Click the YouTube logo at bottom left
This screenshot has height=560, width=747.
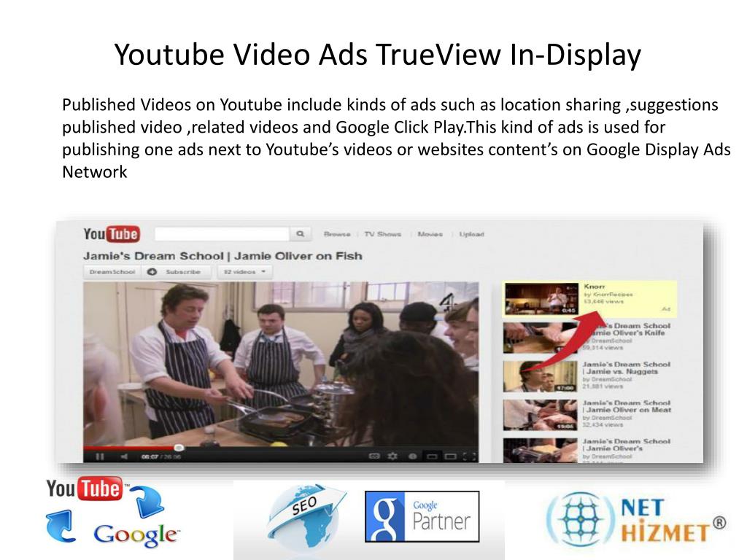click(x=86, y=488)
